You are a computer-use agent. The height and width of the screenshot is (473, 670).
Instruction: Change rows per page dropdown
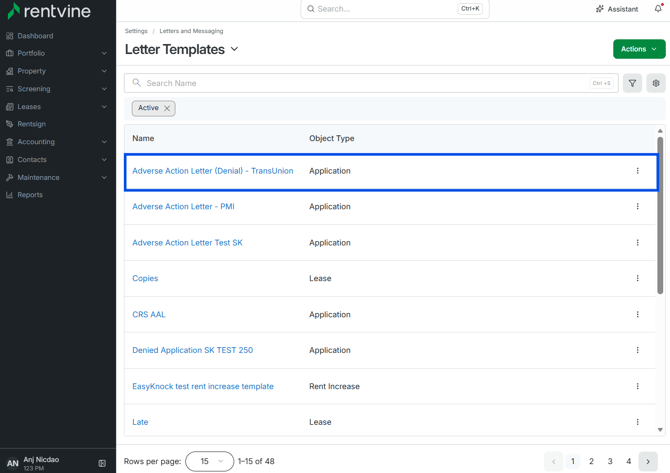click(x=210, y=461)
